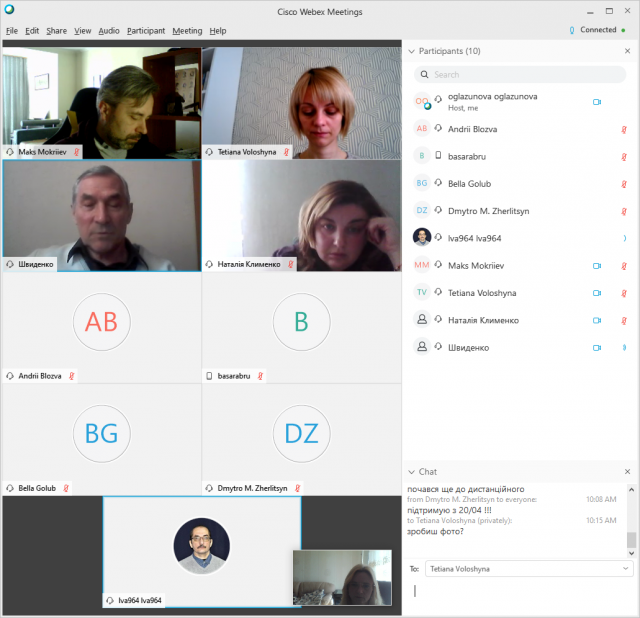Screen dimensions: 640x618
Task: Click the camera icon next to oglazunova oglazunova
Action: click(597, 102)
